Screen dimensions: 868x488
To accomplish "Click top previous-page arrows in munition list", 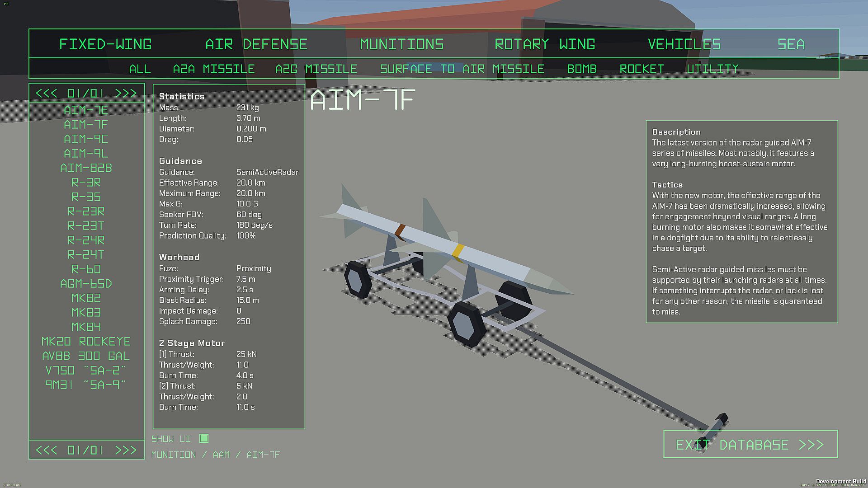I will tap(47, 94).
